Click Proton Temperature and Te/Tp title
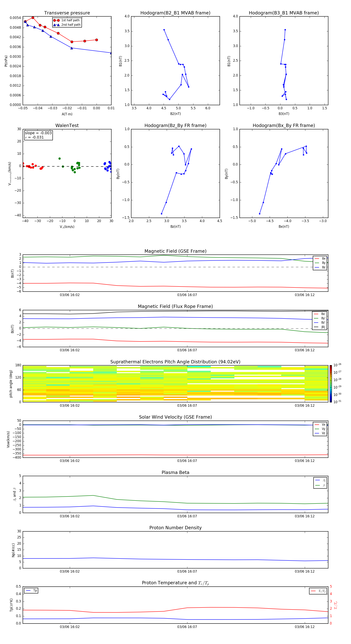 175,583
